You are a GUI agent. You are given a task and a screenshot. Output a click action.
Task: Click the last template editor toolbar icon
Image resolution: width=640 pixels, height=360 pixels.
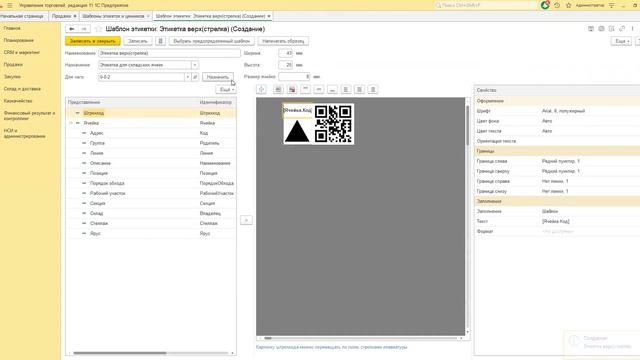373,89
